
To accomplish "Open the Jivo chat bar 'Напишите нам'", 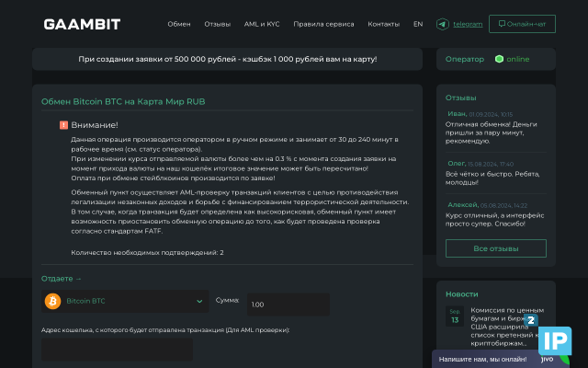I will pyautogui.click(x=484, y=360).
